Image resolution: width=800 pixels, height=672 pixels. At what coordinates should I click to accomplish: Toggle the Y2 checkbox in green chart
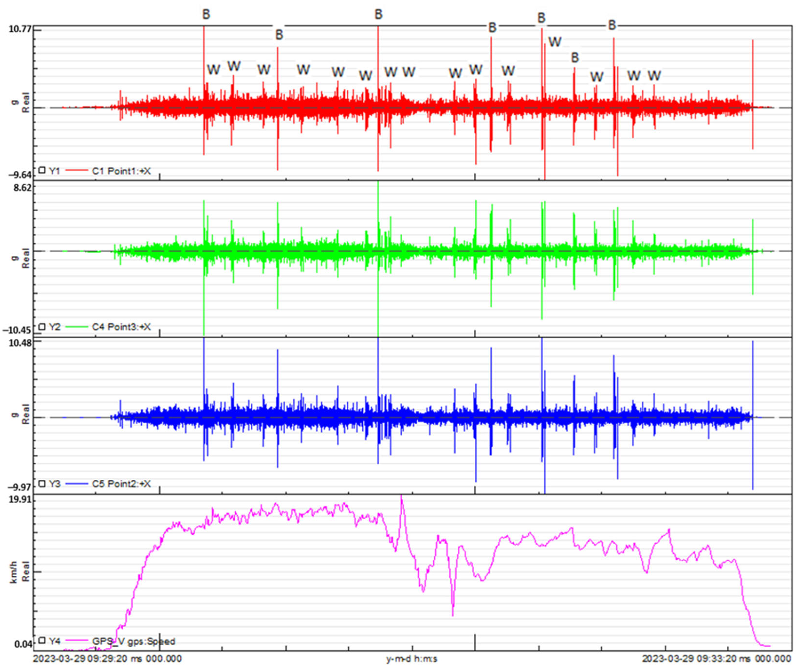pyautogui.click(x=42, y=327)
